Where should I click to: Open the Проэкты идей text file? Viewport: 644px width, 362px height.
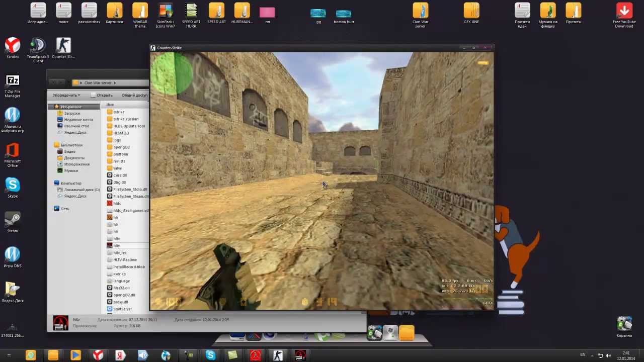click(522, 15)
